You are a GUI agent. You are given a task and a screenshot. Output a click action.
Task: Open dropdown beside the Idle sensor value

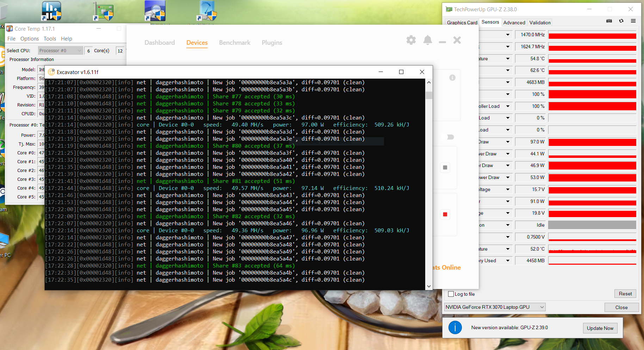coord(508,225)
